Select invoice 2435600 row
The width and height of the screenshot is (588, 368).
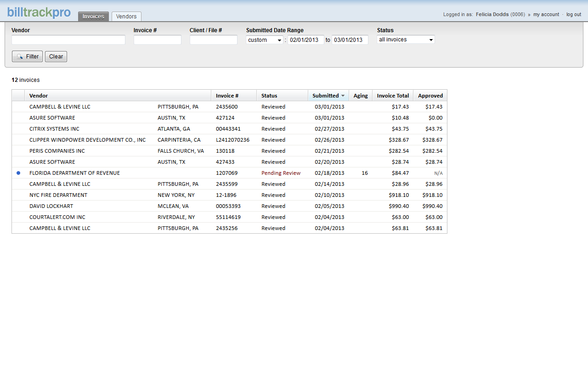229,107
